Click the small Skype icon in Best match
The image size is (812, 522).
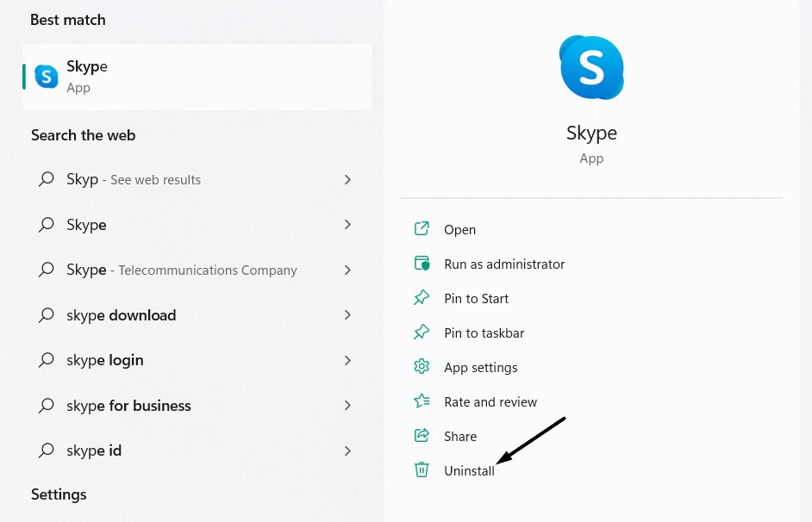47,76
